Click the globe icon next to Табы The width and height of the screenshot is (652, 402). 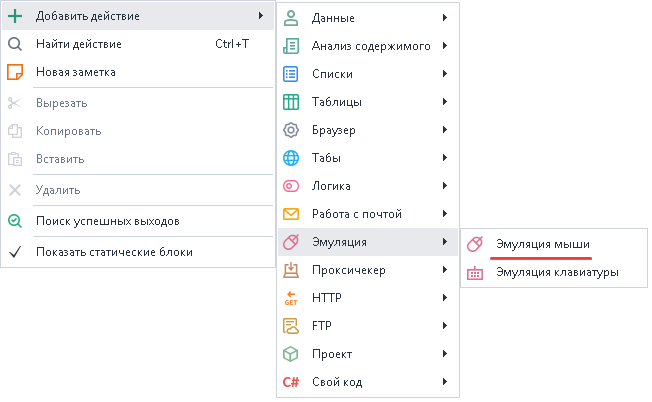point(291,158)
